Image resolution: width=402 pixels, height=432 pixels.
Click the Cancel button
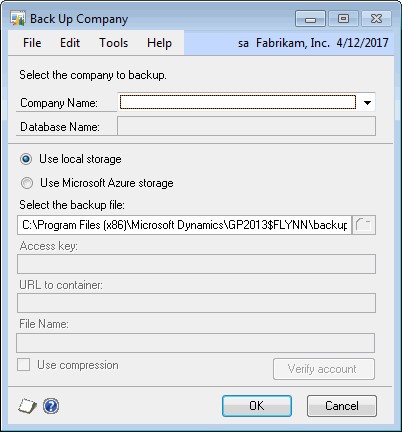coord(342,406)
